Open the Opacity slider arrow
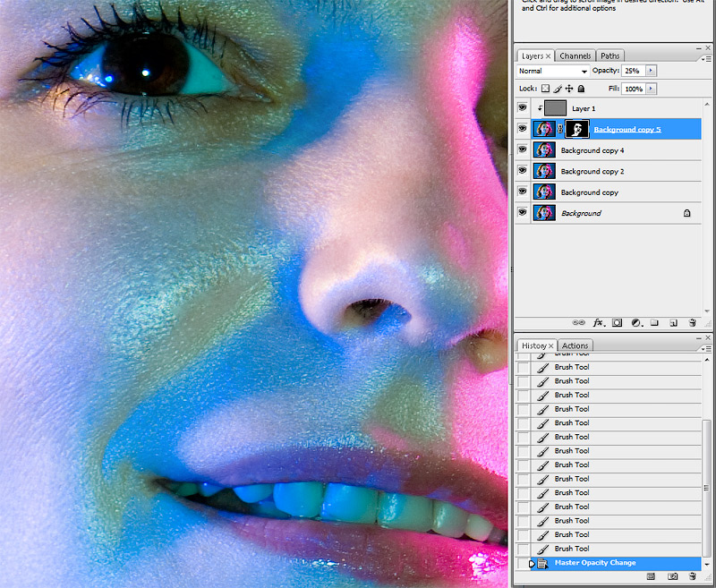 (x=652, y=71)
